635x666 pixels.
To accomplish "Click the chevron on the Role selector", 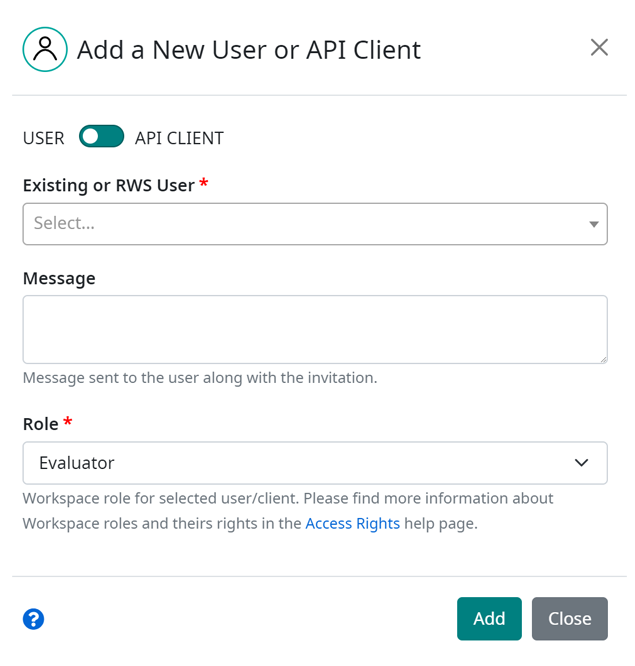I will [x=581, y=463].
